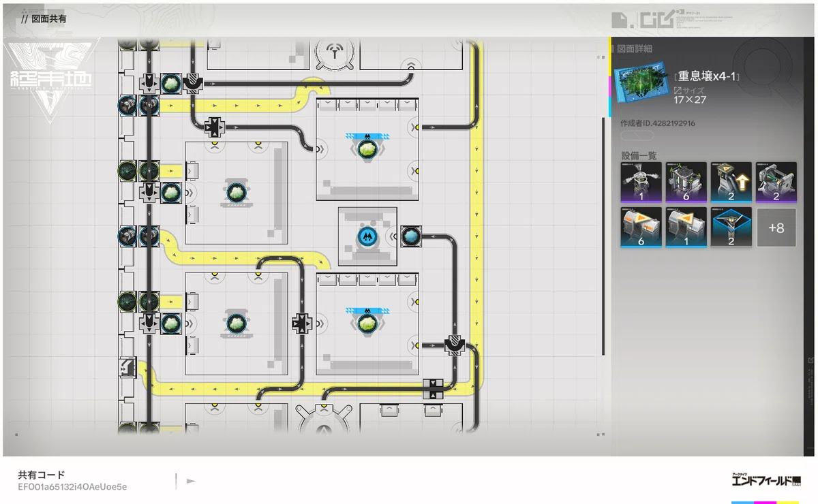Click the pill-shaped tag under the creator ID
This screenshot has width=818, height=504.
click(x=638, y=136)
